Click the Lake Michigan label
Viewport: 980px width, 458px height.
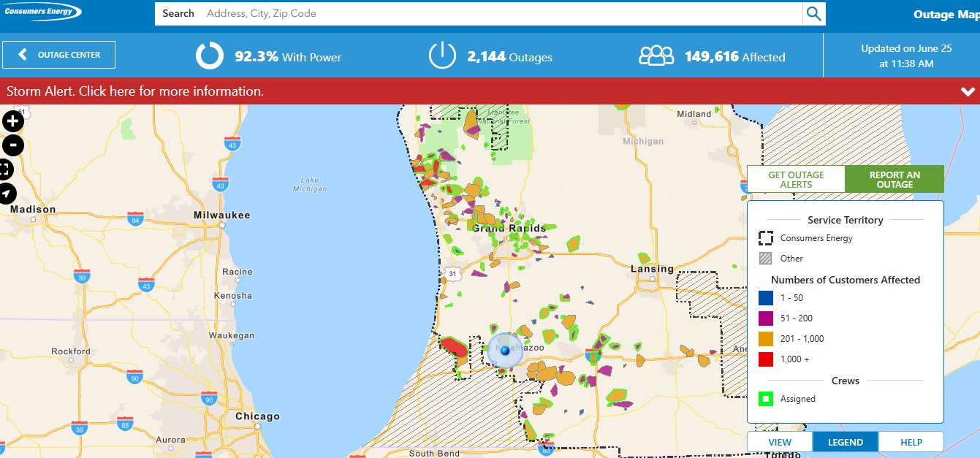(x=310, y=184)
